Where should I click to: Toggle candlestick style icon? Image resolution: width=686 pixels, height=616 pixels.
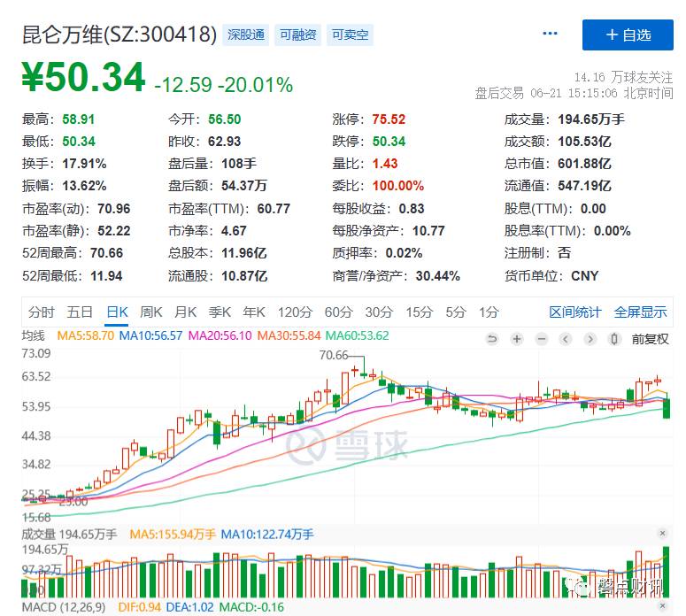[x=614, y=339]
